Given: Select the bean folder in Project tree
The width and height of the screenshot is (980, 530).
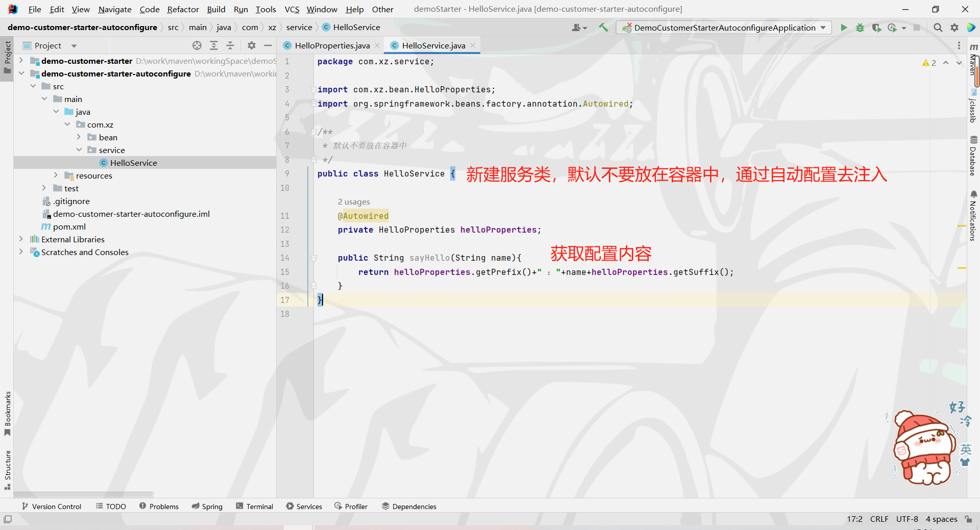Looking at the screenshot, I should click(x=107, y=137).
